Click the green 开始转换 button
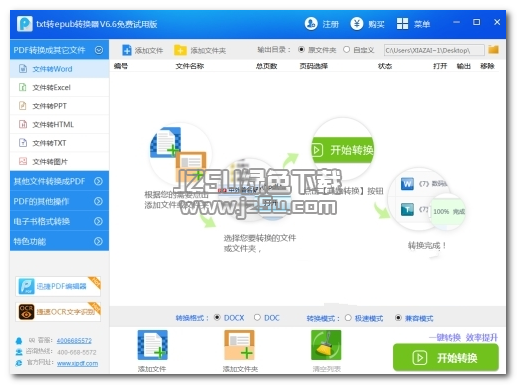This screenshot has height=385, width=517. coord(446,358)
